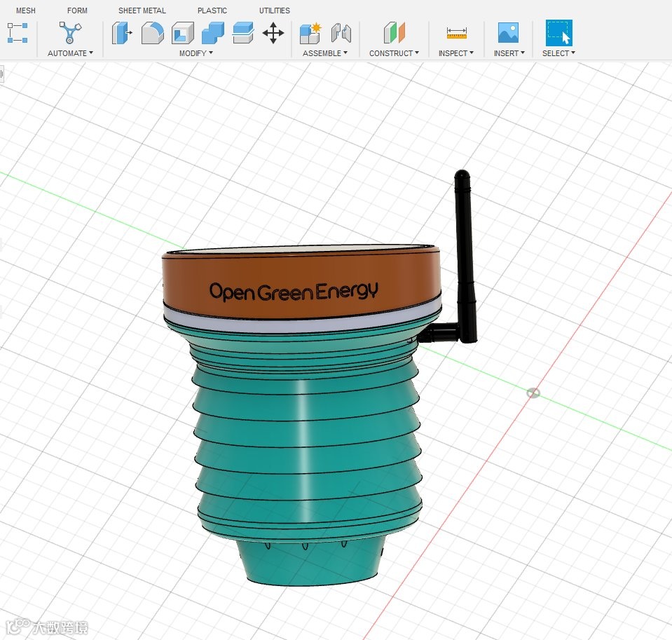Select the Move/Copy arrows icon
This screenshot has height=640, width=672.
pos(273,33)
